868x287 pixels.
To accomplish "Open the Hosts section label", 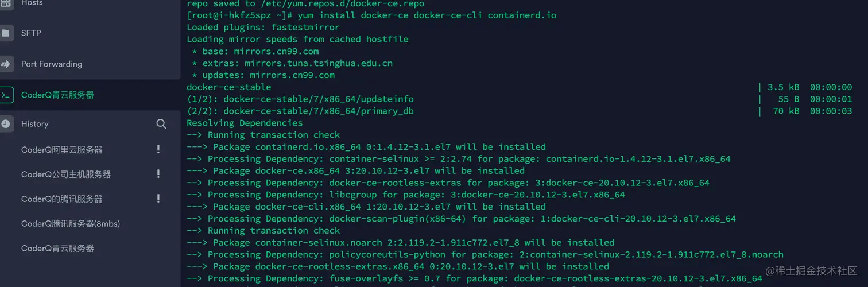I will pyautogui.click(x=32, y=3).
